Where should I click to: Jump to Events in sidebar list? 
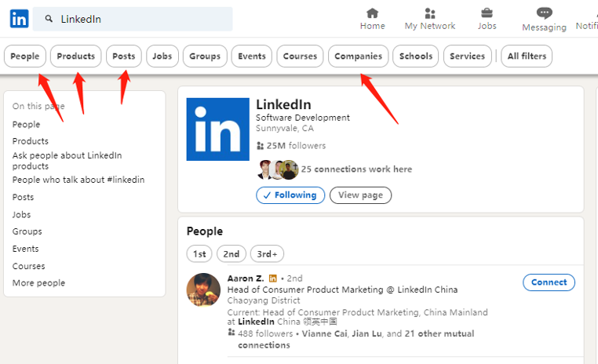[26, 249]
